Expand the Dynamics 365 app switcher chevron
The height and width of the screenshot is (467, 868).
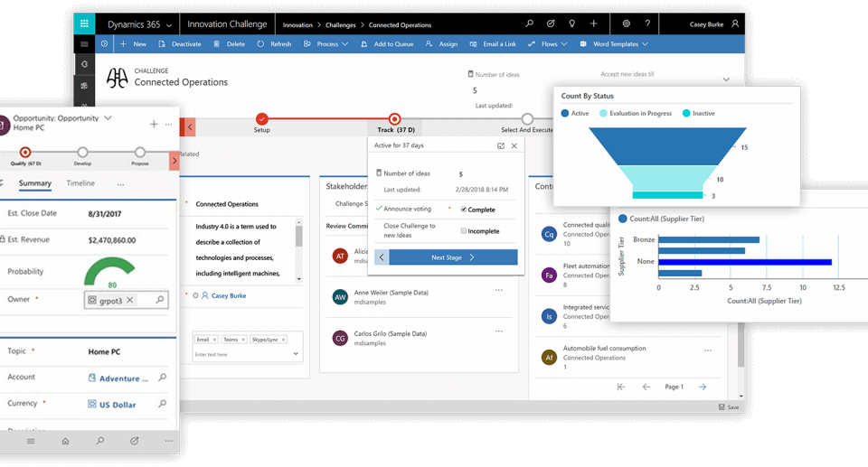169,24
